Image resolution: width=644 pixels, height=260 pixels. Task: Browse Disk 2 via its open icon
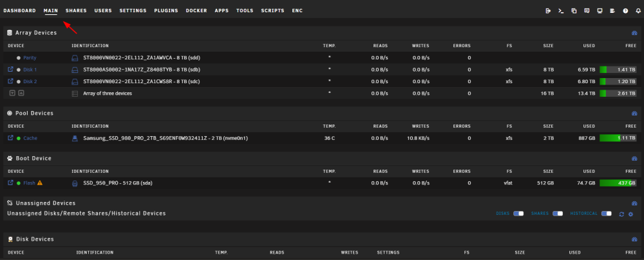pos(11,81)
